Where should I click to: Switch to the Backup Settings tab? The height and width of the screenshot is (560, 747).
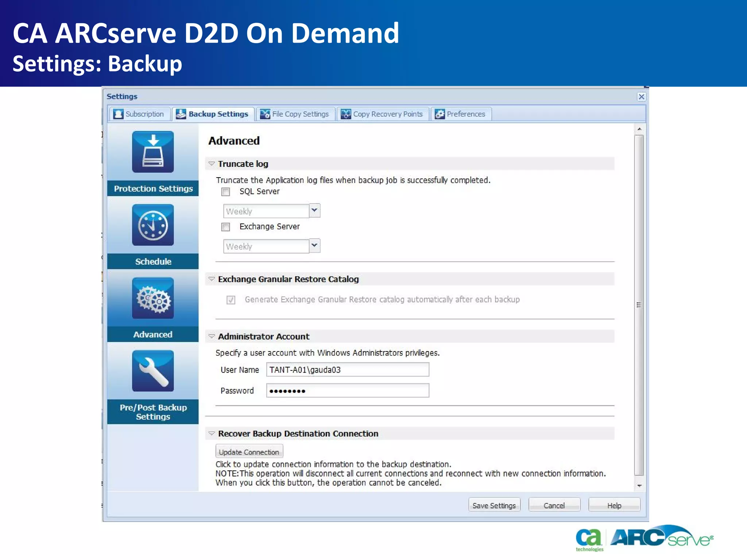(213, 114)
